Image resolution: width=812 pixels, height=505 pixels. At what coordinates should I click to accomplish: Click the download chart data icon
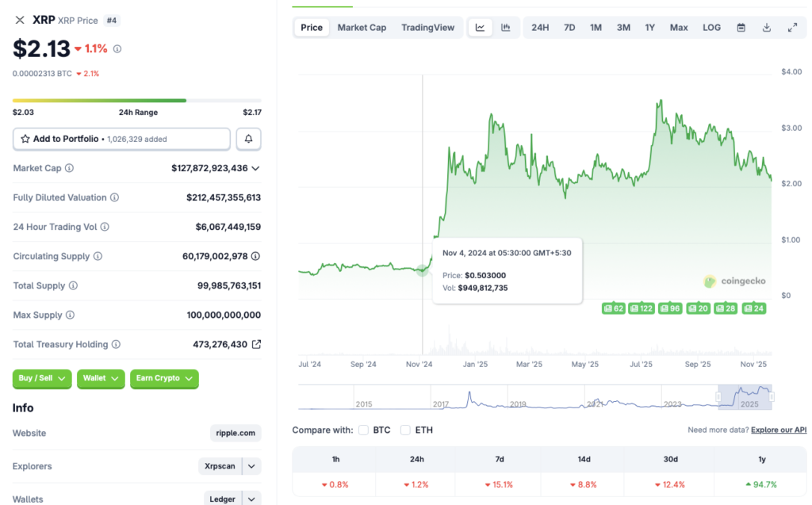point(766,27)
